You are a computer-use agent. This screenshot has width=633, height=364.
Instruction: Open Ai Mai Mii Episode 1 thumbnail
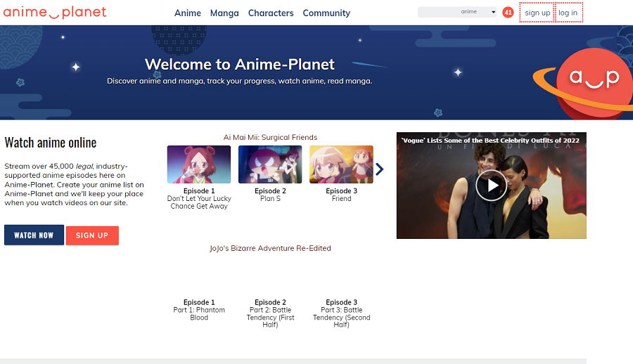(x=199, y=164)
